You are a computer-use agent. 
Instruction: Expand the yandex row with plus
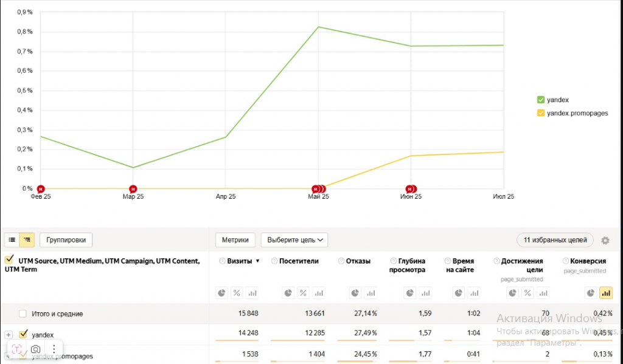pos(9,335)
